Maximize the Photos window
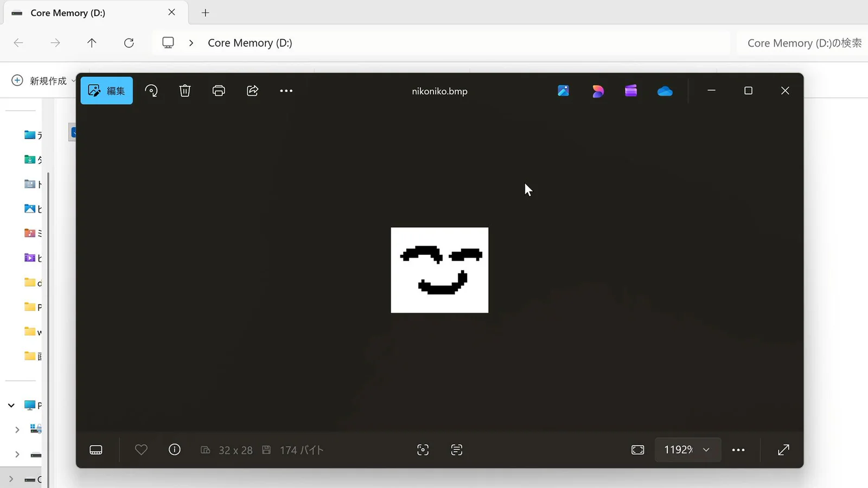 click(x=749, y=91)
